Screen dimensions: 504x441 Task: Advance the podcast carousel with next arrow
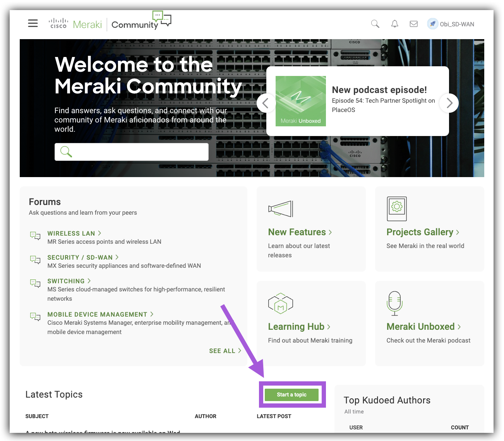tap(449, 103)
